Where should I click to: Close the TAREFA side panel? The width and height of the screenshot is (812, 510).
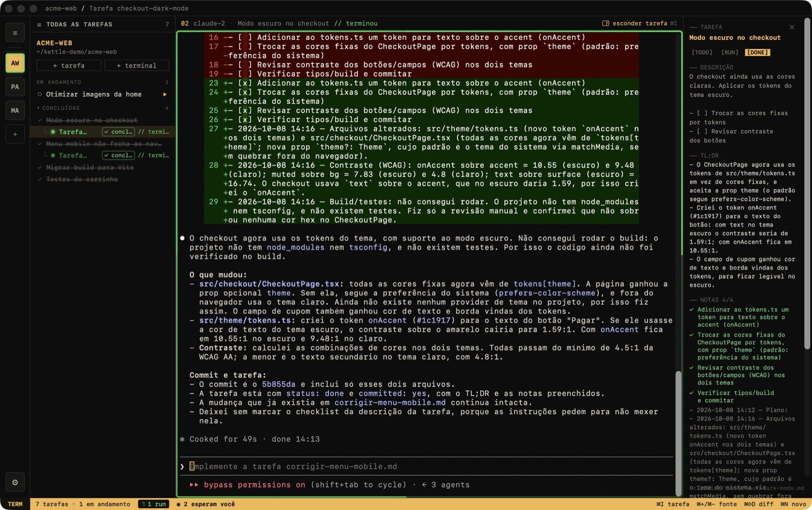pos(792,27)
